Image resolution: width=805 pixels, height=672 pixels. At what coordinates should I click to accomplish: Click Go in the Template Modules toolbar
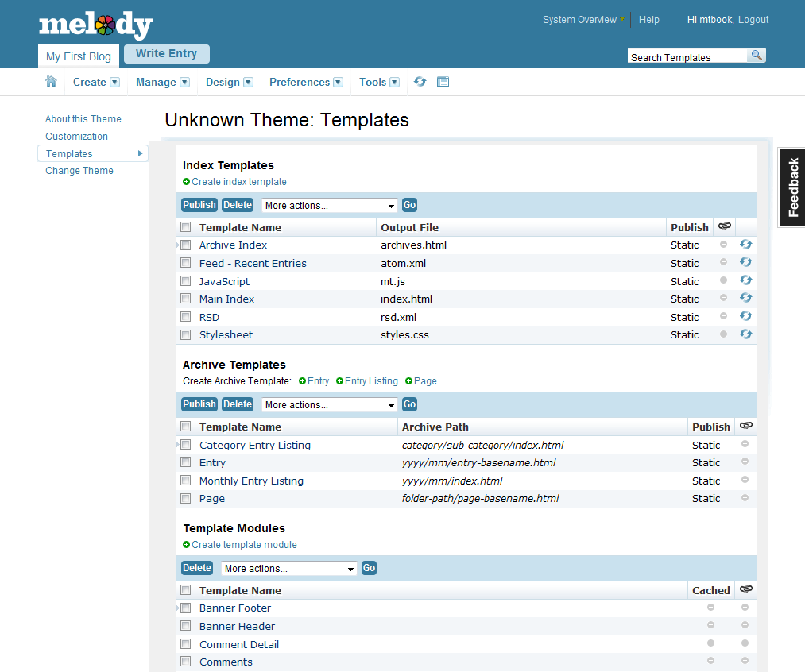pos(370,568)
